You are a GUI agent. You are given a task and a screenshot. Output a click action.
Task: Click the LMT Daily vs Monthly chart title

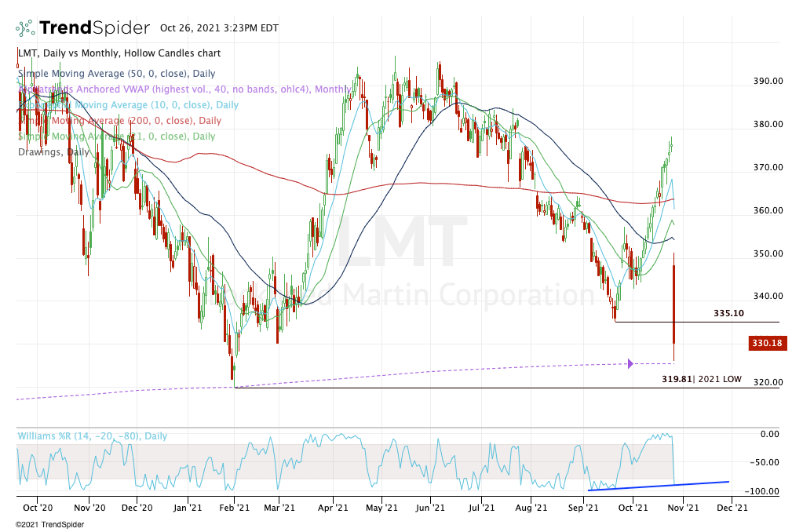(119, 53)
